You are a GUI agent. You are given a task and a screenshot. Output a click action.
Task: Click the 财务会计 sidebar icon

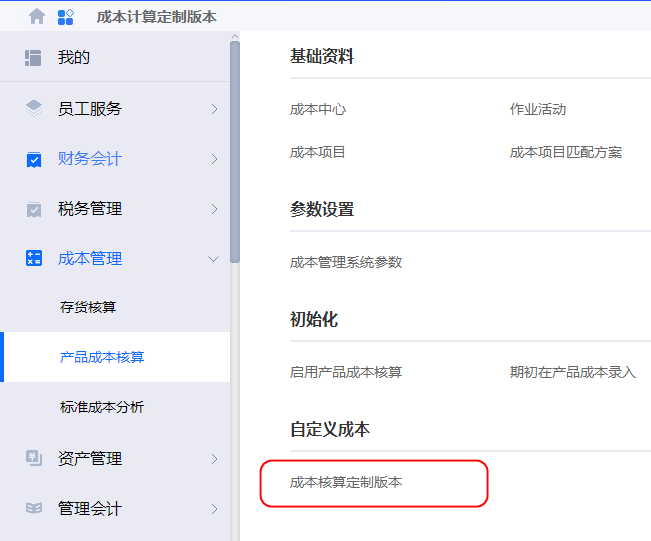click(x=34, y=159)
